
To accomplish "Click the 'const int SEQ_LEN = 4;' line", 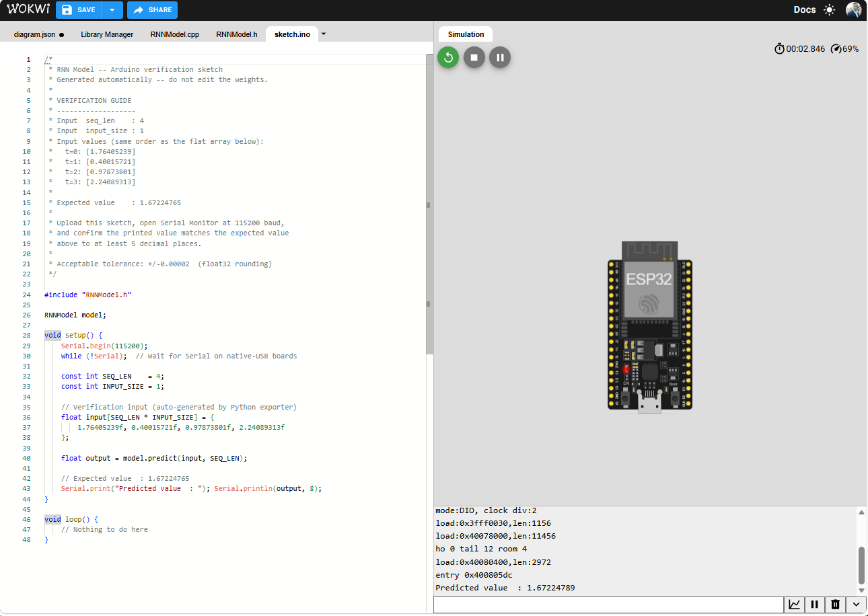I will coord(112,377).
